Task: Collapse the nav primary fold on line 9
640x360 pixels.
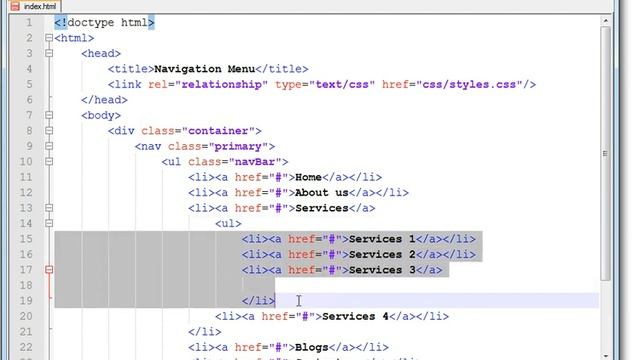Action: coord(49,146)
